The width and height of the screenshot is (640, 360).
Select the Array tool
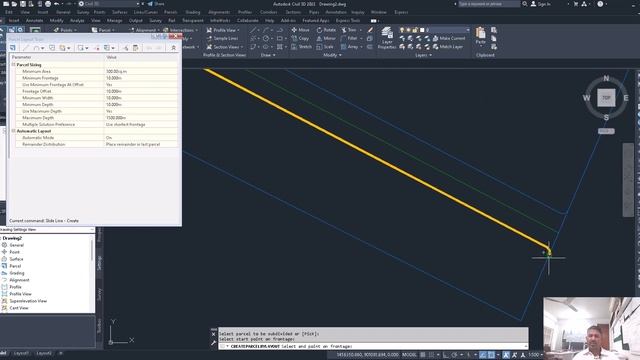(349, 47)
